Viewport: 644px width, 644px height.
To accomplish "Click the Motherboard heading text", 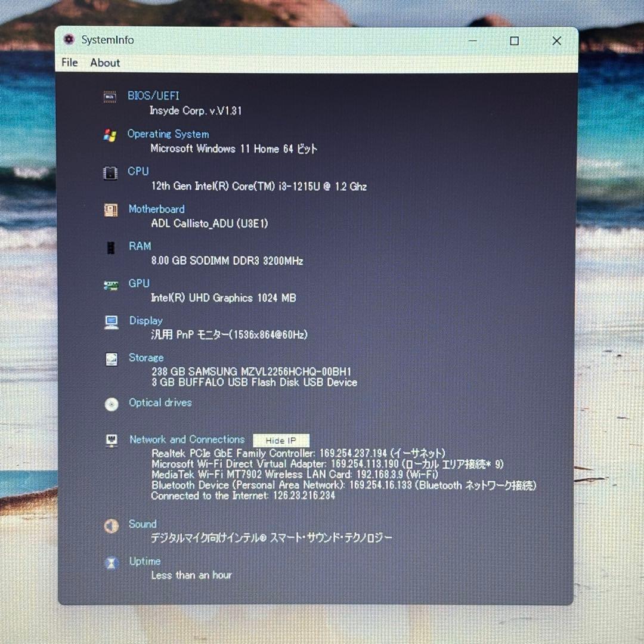I will (156, 209).
